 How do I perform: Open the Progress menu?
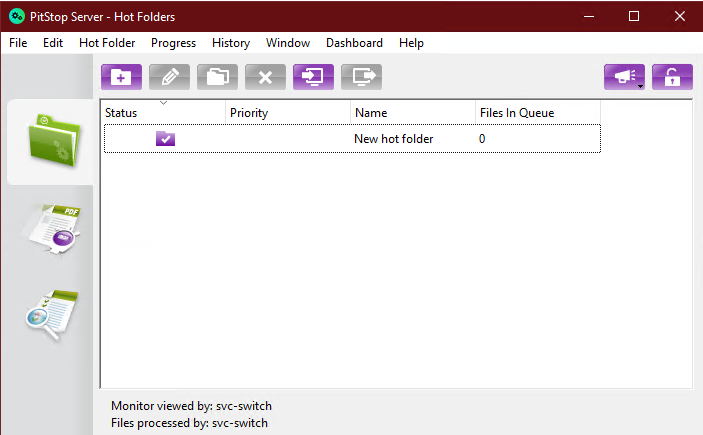(x=173, y=43)
